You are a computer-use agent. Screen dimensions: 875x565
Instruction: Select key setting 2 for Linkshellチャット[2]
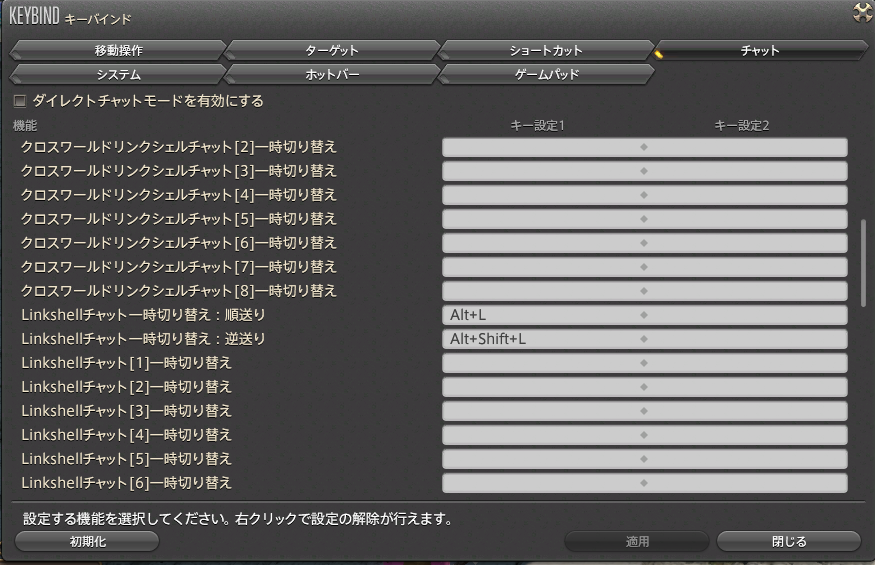point(746,387)
